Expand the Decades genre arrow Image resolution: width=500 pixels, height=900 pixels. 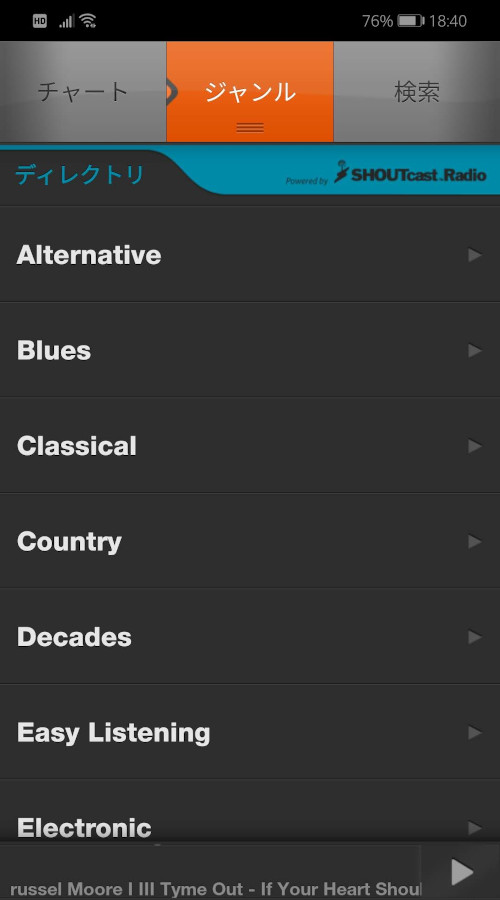point(474,637)
